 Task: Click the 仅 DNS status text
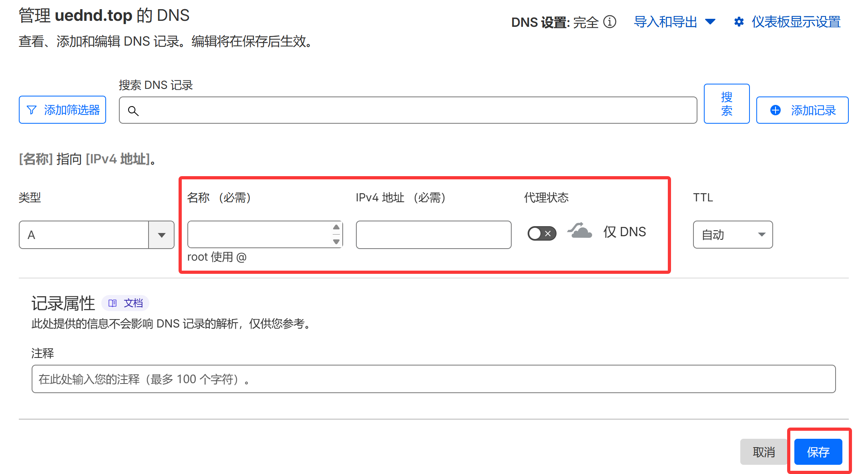625,232
